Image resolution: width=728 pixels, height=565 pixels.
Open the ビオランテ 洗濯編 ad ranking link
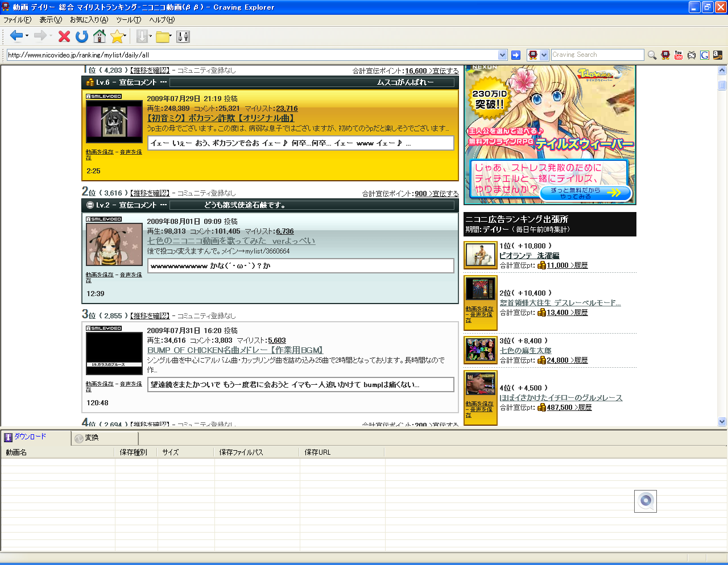tap(530, 256)
